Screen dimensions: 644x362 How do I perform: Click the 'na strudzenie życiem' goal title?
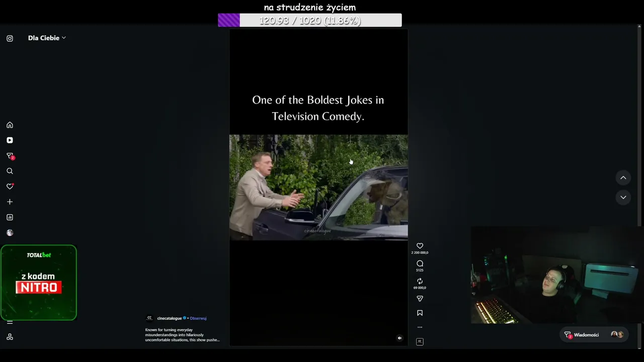coord(310,7)
